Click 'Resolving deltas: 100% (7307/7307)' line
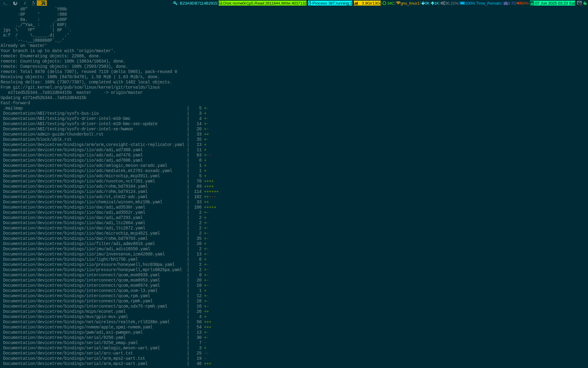 [86, 82]
